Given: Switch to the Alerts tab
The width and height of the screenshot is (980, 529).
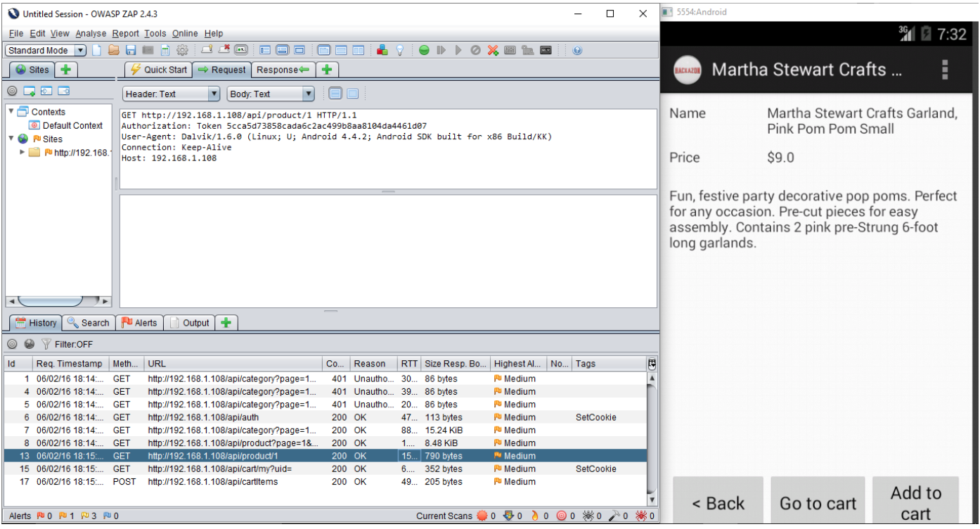Looking at the screenshot, I should [139, 323].
